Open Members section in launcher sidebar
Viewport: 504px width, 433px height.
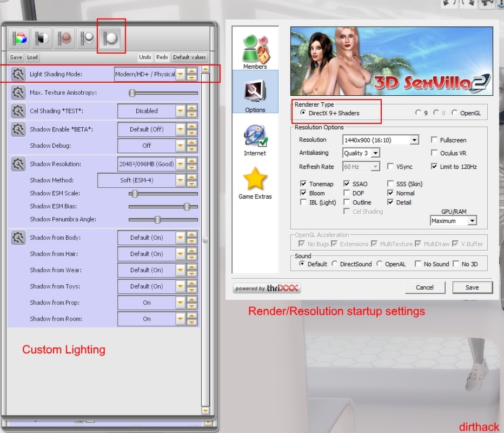click(255, 51)
